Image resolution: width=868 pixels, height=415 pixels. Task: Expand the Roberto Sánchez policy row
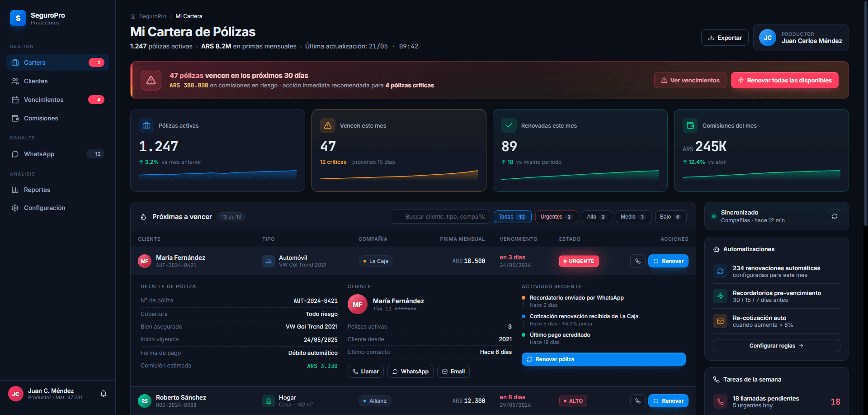[413, 401]
